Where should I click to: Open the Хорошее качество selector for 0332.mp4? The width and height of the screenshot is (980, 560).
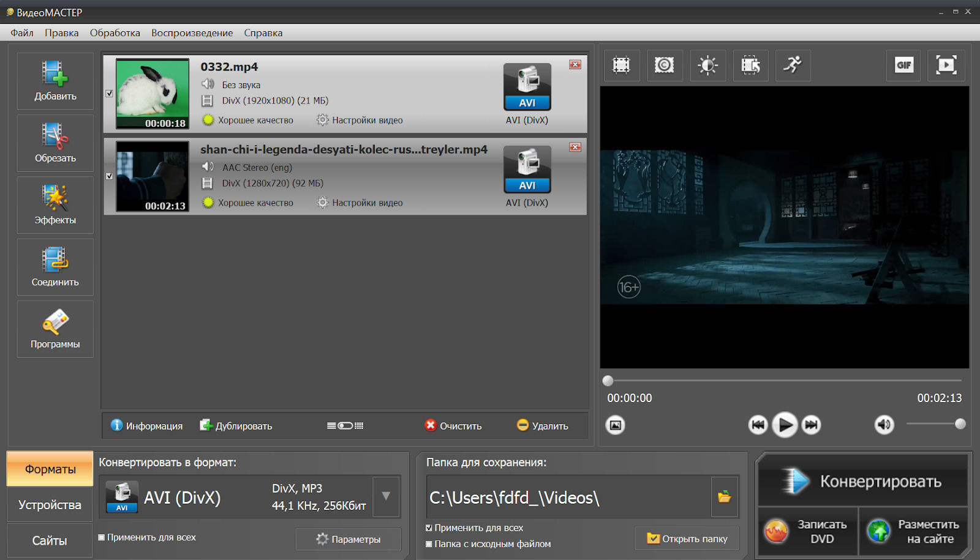[x=255, y=120]
